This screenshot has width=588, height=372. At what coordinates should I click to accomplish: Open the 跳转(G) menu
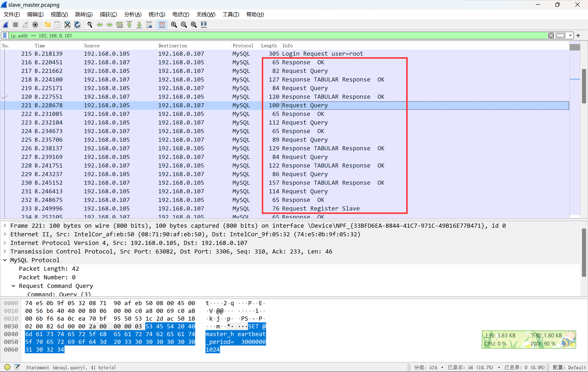point(84,14)
